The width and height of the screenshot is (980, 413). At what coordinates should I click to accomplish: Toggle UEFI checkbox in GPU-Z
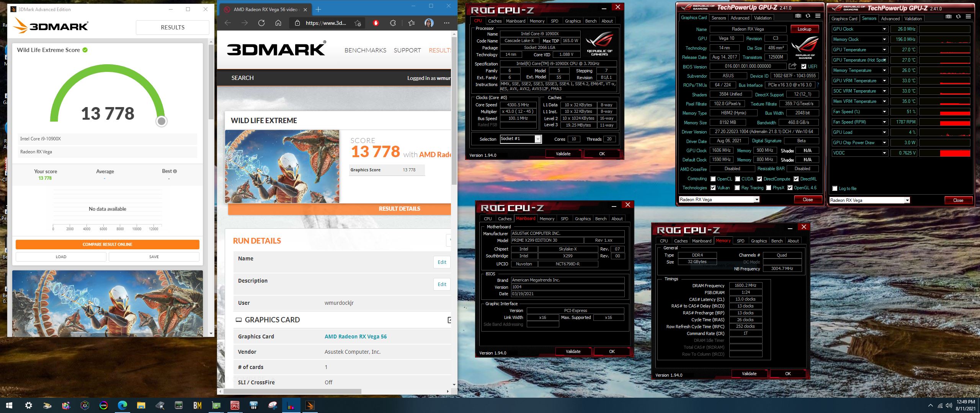pyautogui.click(x=803, y=66)
